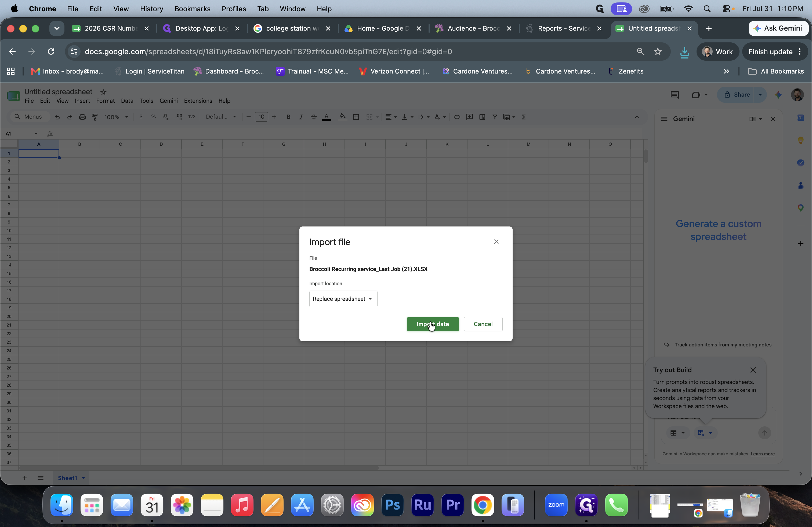Screen dimensions: 812x527
Task: Open the Extensions menu in Sheets
Action: (x=198, y=101)
